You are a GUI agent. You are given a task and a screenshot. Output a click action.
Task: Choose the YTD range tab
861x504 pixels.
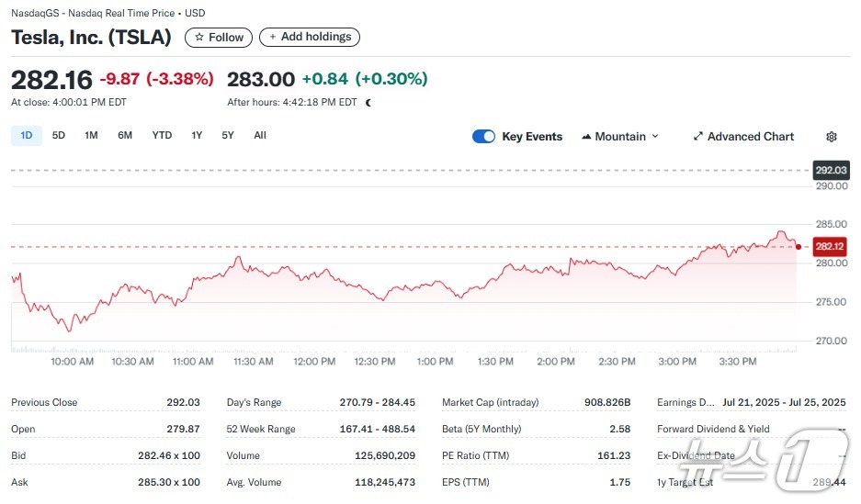tap(162, 136)
